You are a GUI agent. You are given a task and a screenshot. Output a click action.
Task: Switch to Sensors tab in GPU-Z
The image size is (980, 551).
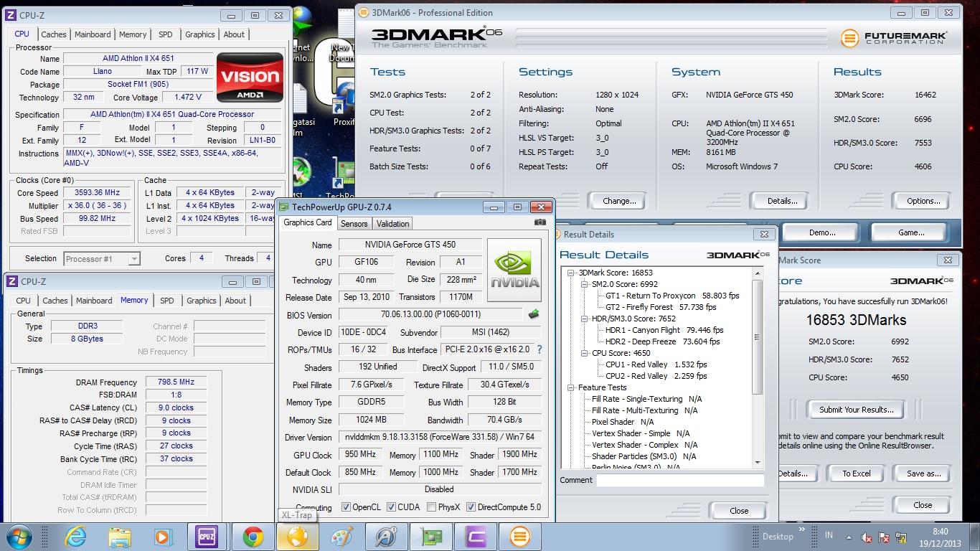pos(354,224)
